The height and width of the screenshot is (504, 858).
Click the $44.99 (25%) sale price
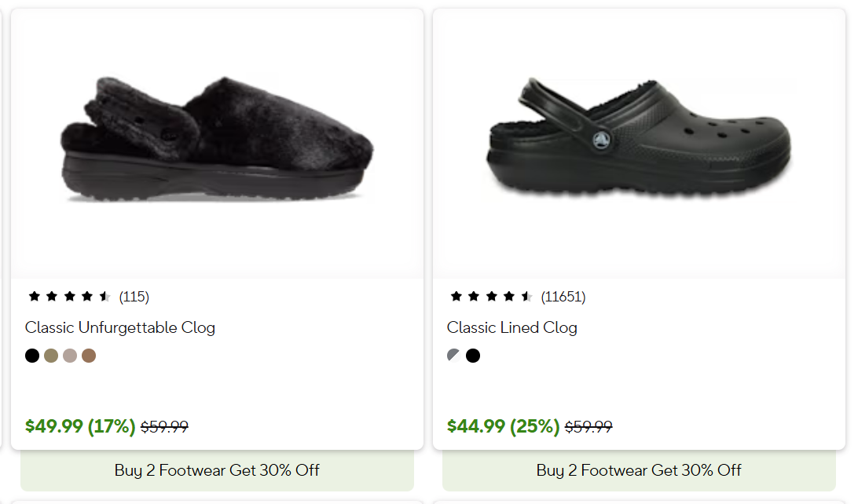[503, 426]
